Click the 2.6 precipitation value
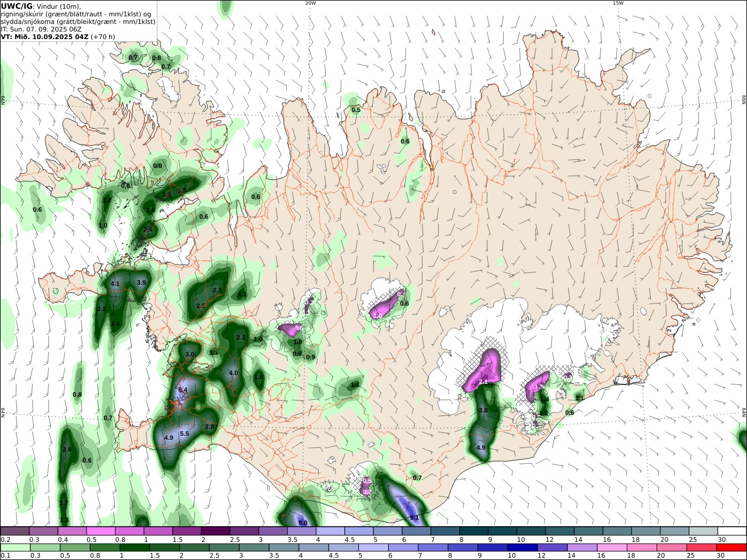The height and width of the screenshot is (560, 747). point(67,449)
